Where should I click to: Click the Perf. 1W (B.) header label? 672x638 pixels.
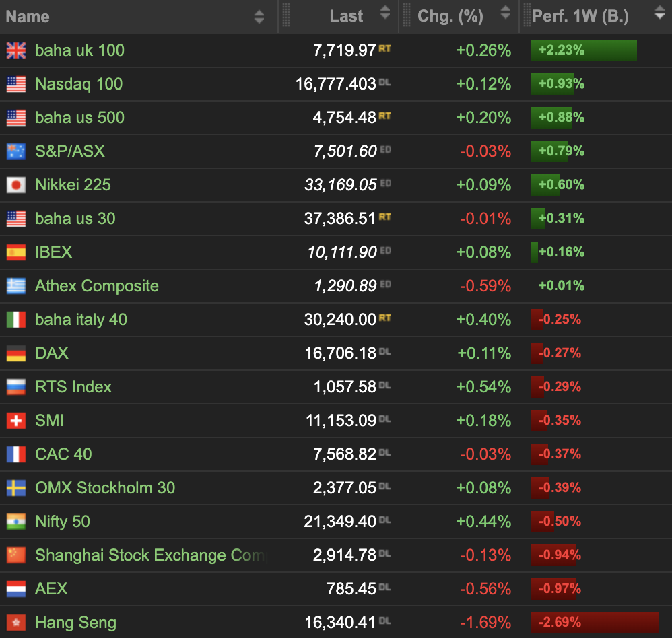580,16
